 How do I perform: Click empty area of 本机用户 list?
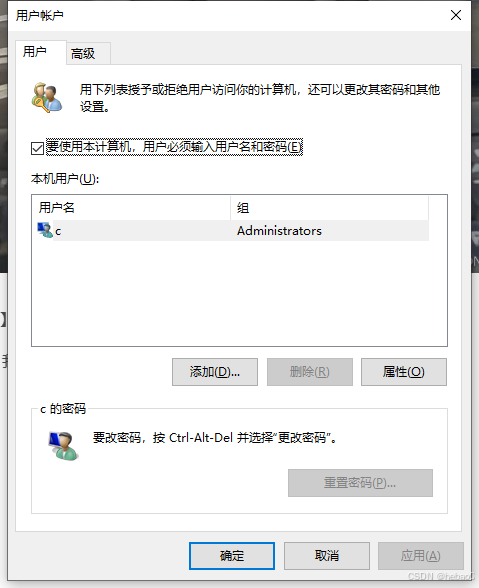point(239,293)
